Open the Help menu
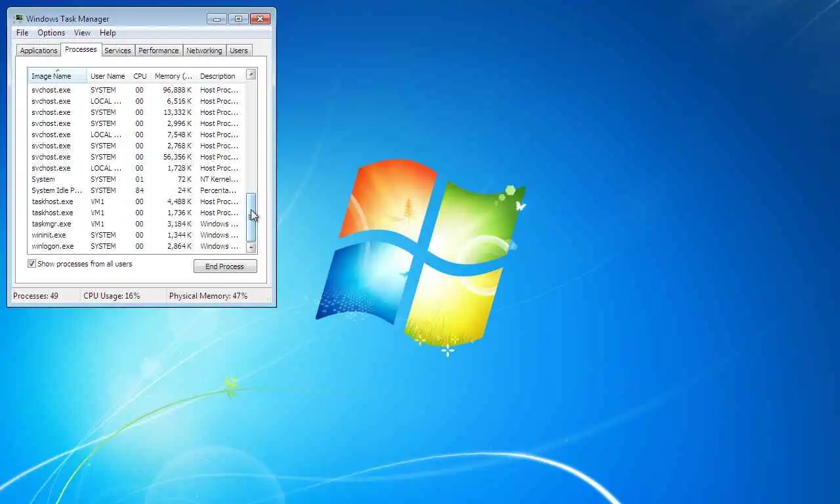840x504 pixels. pos(108,33)
